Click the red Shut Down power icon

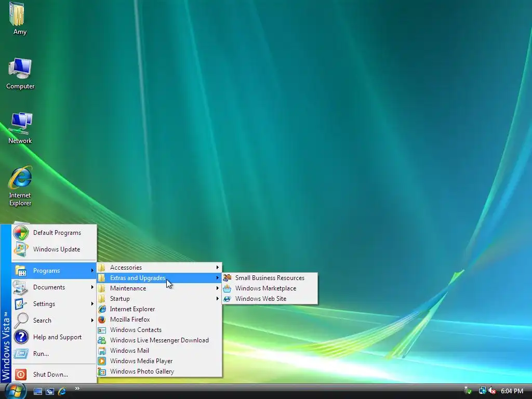click(x=21, y=375)
